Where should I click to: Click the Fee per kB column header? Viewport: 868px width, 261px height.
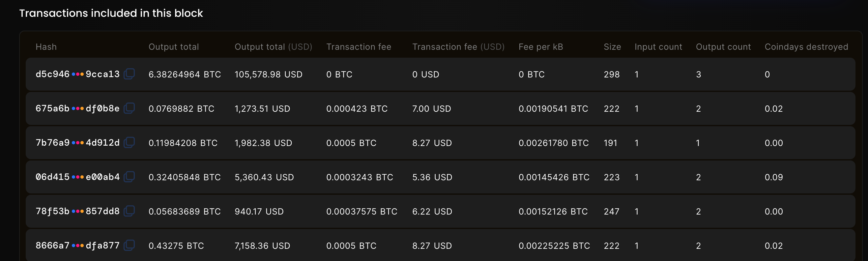(x=540, y=47)
